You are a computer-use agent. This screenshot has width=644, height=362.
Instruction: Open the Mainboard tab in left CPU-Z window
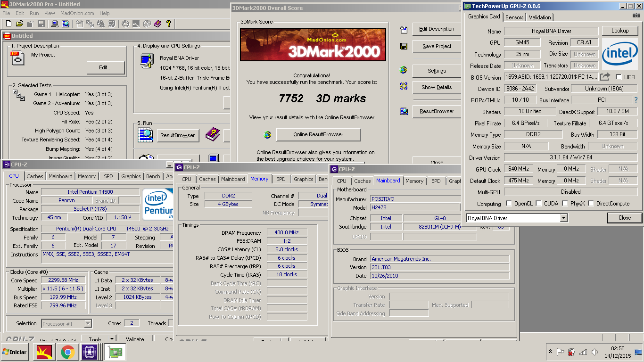point(61,176)
